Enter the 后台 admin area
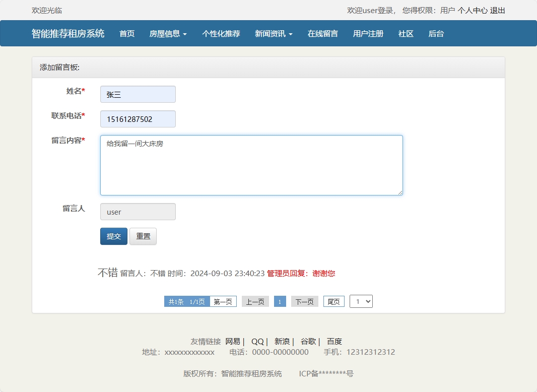The width and height of the screenshot is (537, 392). click(436, 33)
